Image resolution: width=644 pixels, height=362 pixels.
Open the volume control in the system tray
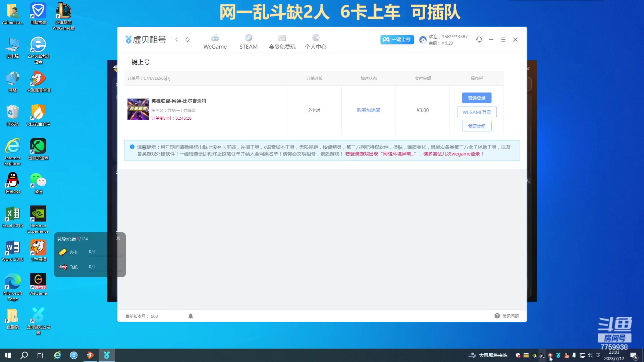pyautogui.click(x=590, y=355)
